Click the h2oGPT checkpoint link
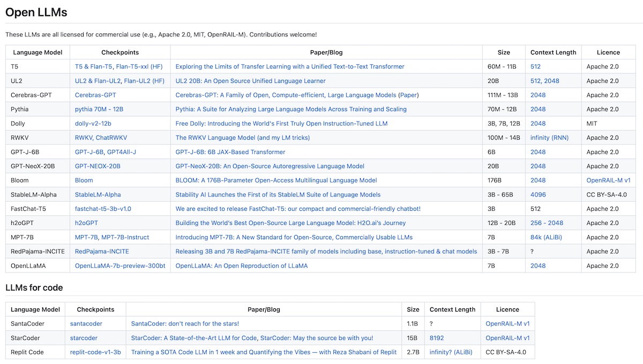Screen dimensions: 643x364 [x=86, y=223]
